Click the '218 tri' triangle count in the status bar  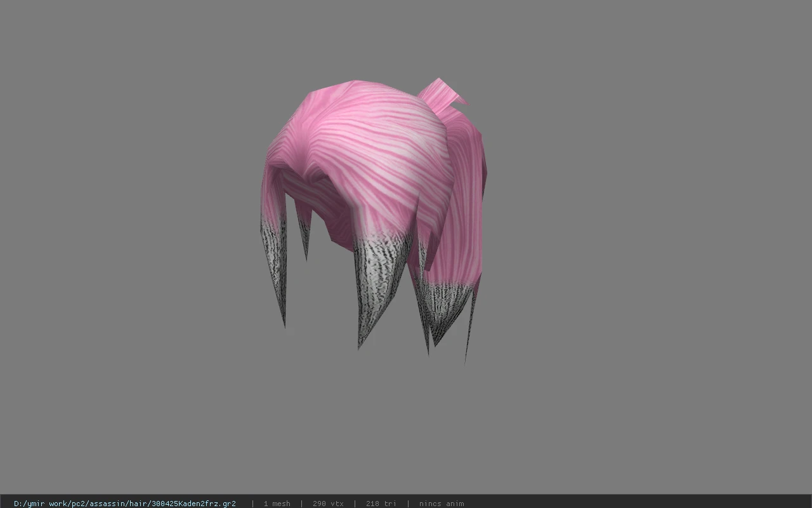click(x=381, y=504)
